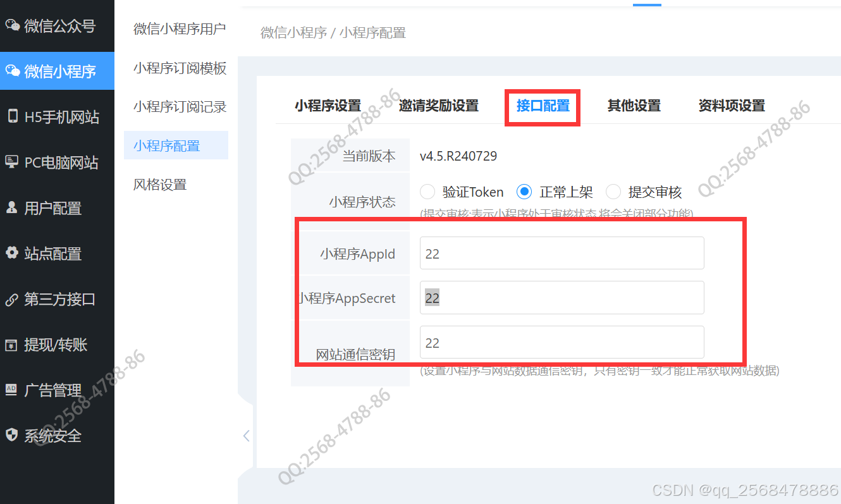
Task: Click the shield icon beside 系统安全
Action: click(12, 436)
